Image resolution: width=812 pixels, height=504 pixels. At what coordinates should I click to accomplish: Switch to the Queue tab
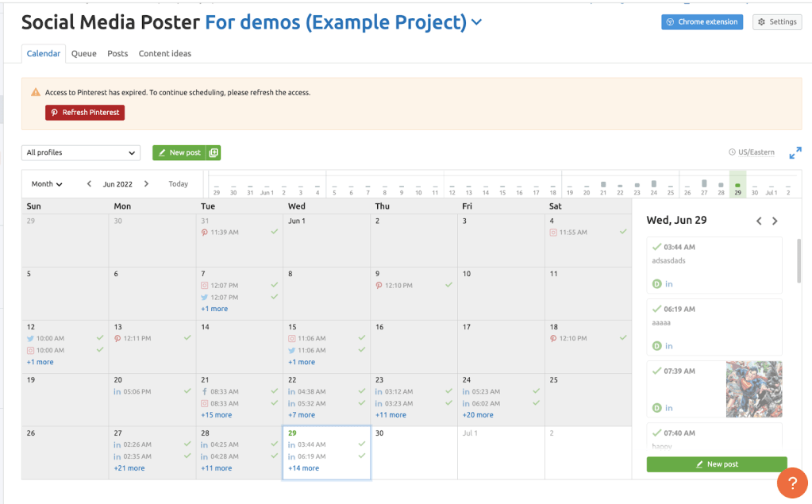(83, 54)
